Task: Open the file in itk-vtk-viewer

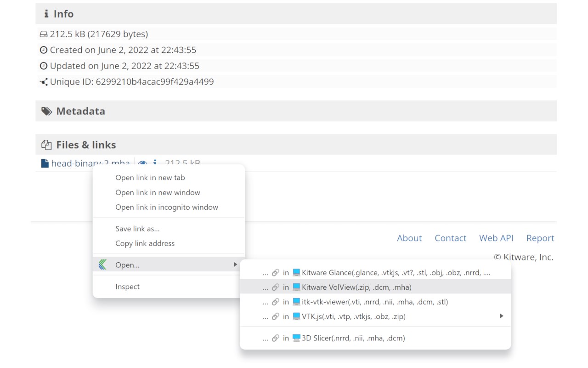Action: pos(375,302)
